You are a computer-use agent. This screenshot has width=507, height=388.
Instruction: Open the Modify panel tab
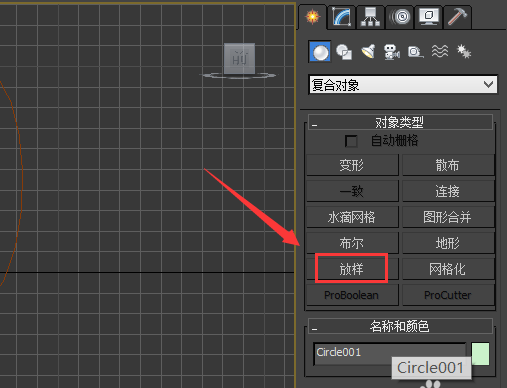tap(342, 17)
